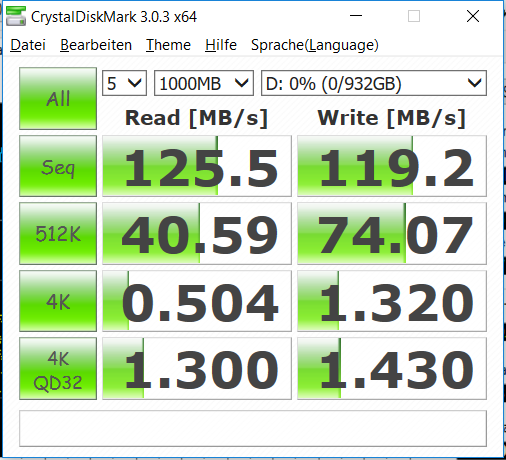Start the 512K benchmark
The width and height of the screenshot is (506, 460).
coord(58,233)
